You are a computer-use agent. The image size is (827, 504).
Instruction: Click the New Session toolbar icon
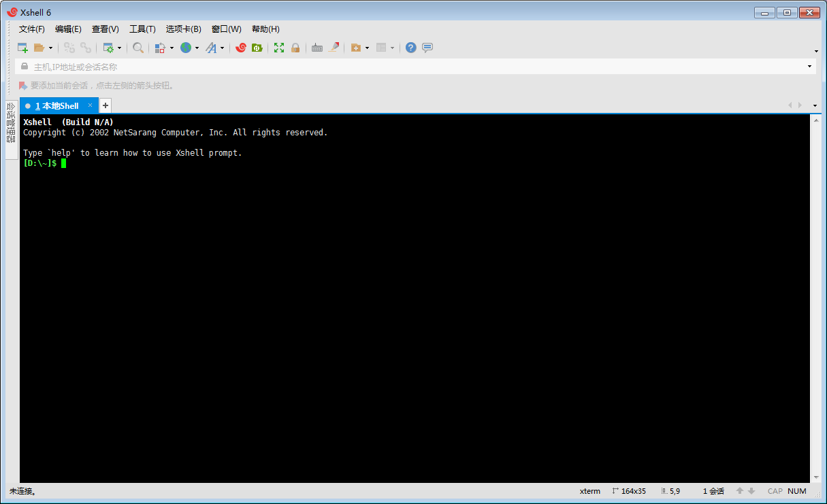pyautogui.click(x=22, y=48)
